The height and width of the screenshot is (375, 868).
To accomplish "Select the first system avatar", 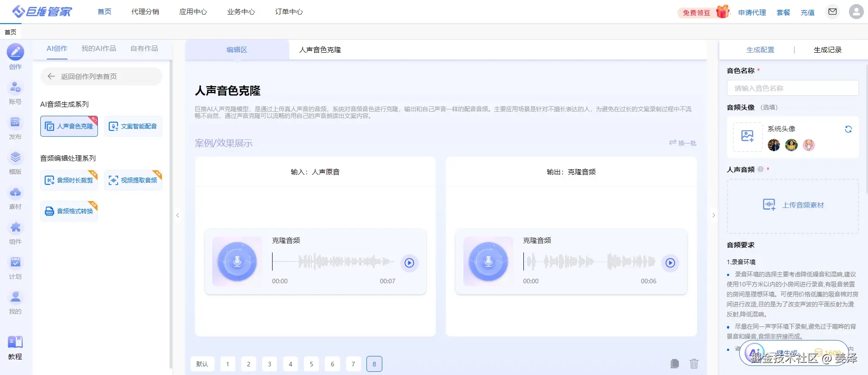I will tap(774, 145).
